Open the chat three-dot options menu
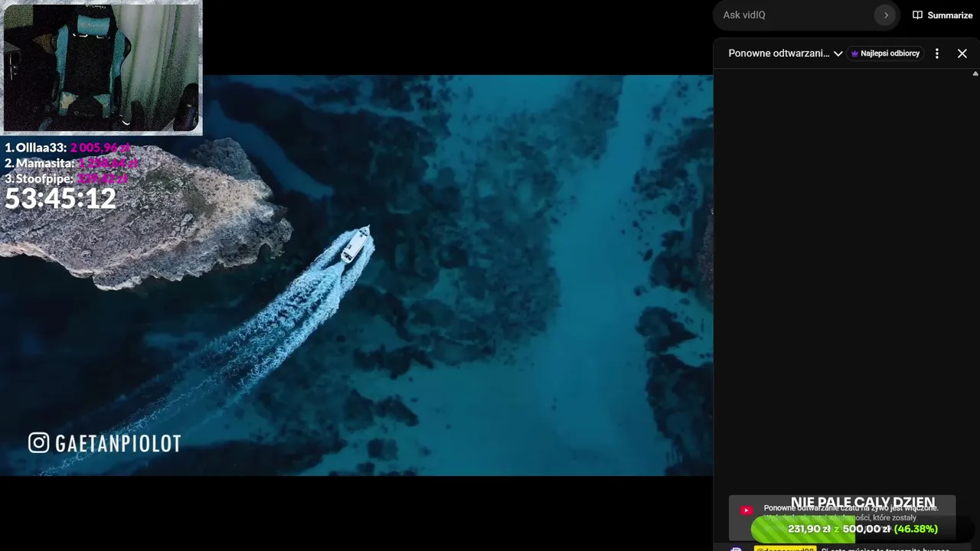The image size is (980, 551). pyautogui.click(x=936, y=54)
